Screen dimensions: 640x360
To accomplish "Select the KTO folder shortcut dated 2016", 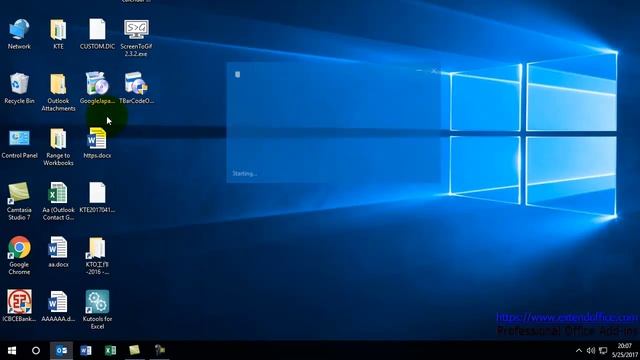I will click(x=97, y=256).
